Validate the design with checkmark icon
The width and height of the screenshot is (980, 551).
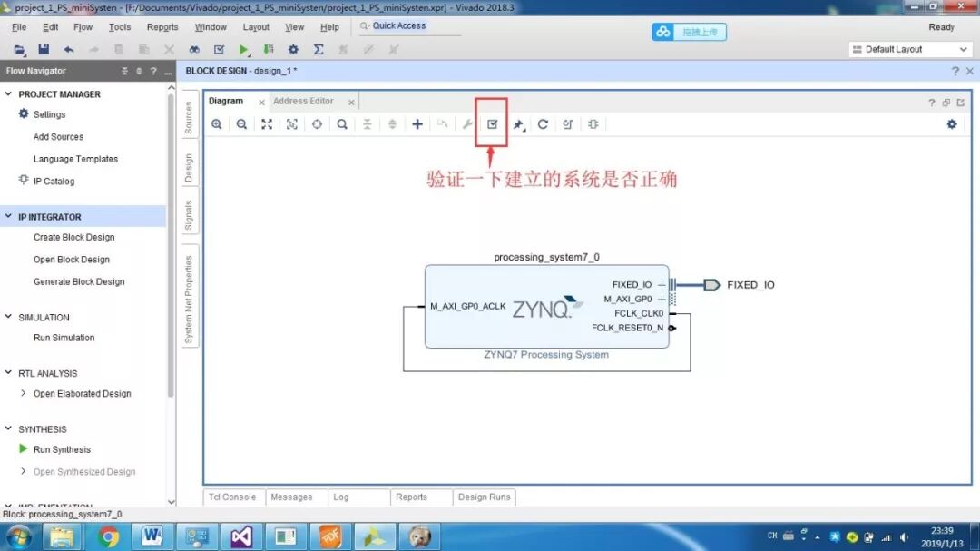[493, 123]
